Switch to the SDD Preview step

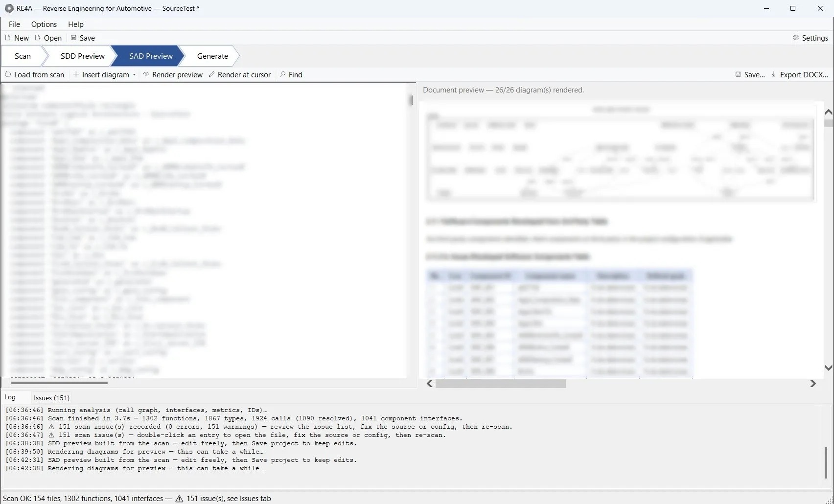[82, 56]
